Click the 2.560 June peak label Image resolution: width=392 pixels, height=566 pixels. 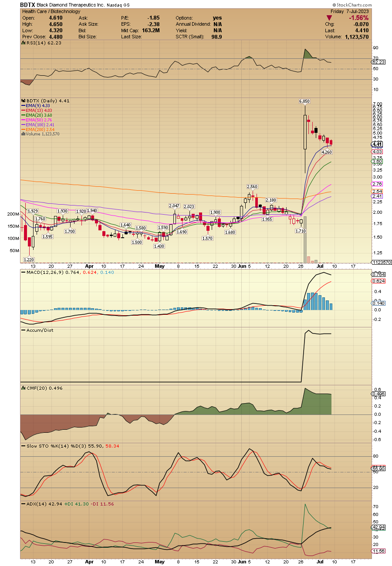tap(253, 186)
